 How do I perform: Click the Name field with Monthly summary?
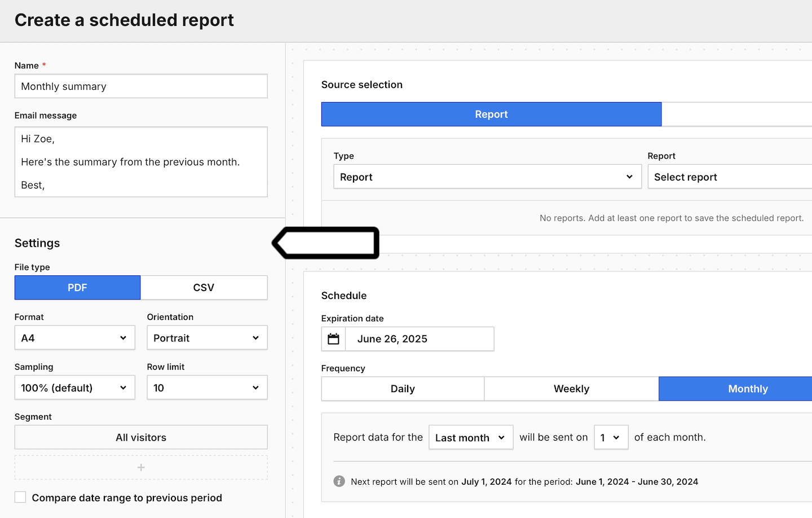141,86
